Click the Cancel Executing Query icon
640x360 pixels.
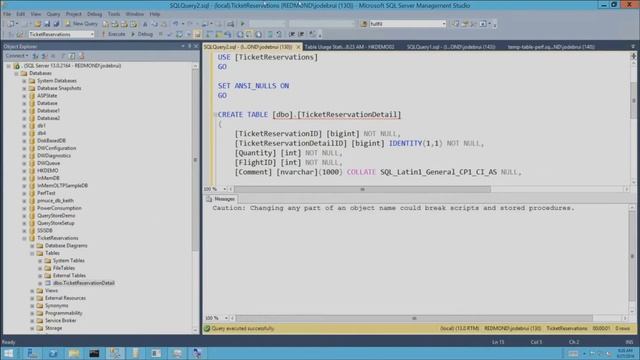pyautogui.click(x=160, y=34)
